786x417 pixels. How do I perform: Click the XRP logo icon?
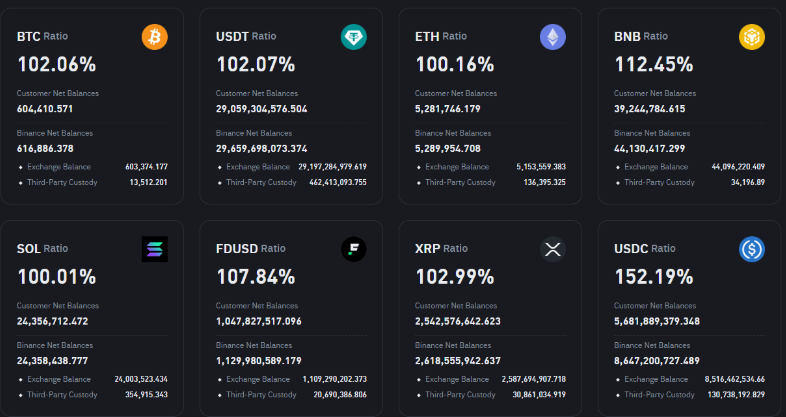pyautogui.click(x=552, y=249)
